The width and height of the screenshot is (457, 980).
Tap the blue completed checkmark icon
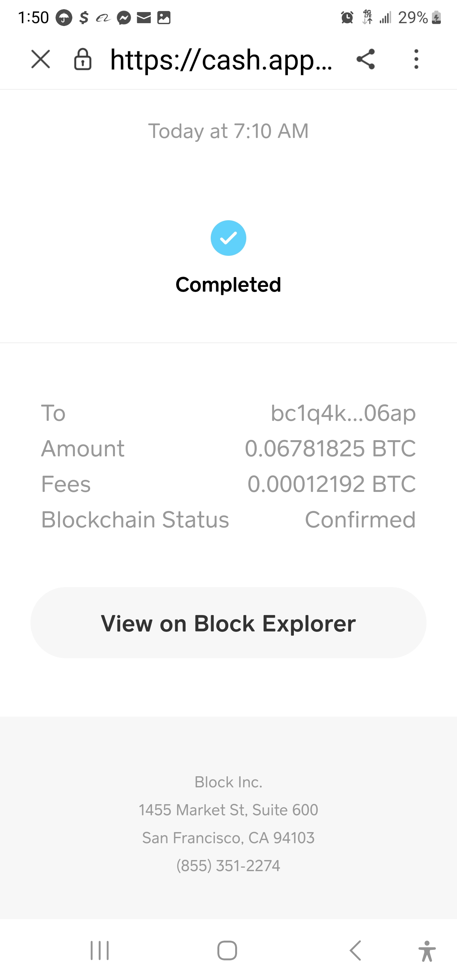pos(228,238)
